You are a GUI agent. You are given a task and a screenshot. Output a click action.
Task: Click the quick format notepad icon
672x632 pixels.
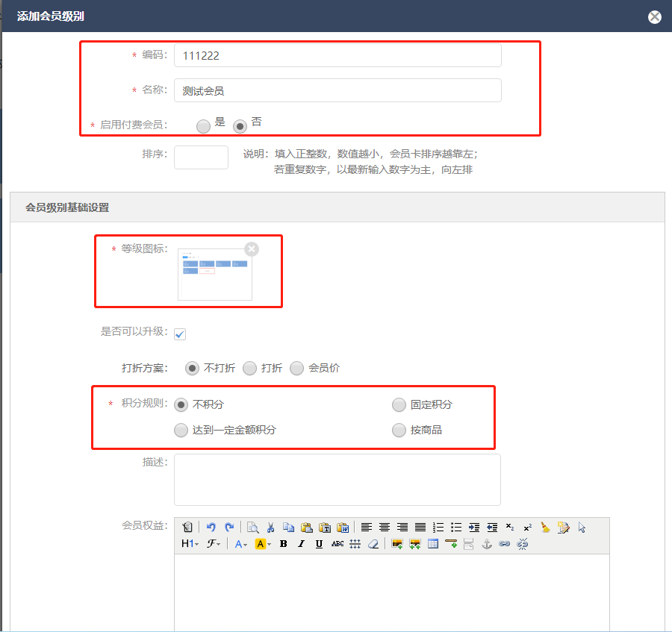(564, 527)
